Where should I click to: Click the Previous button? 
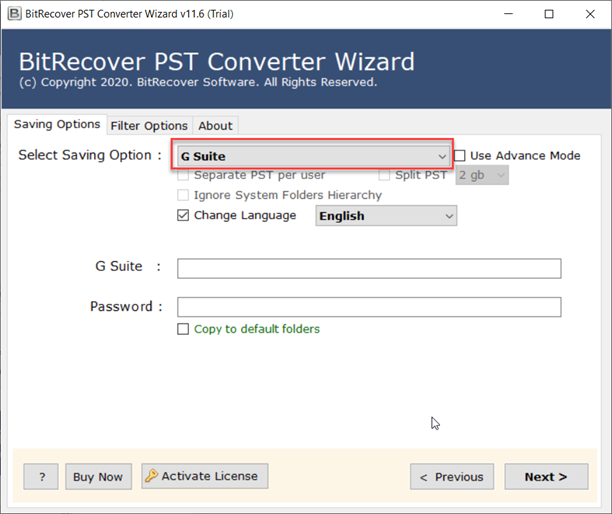point(452,477)
